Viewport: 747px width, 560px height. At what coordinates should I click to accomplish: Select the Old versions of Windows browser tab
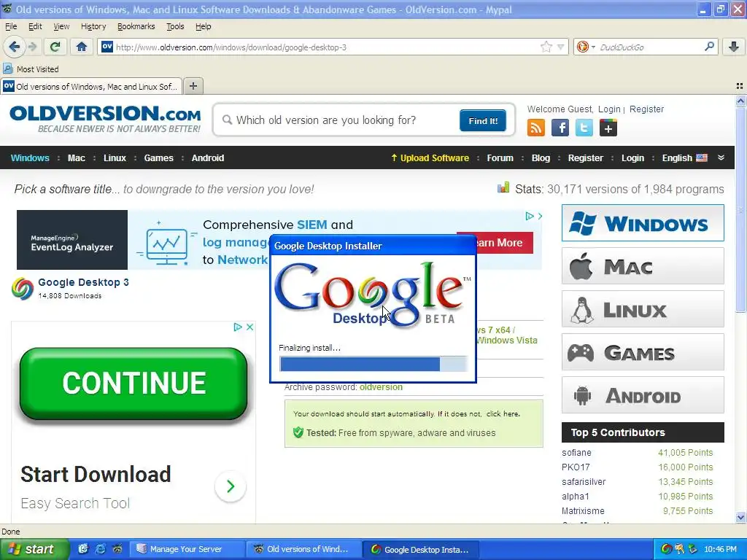(91, 86)
